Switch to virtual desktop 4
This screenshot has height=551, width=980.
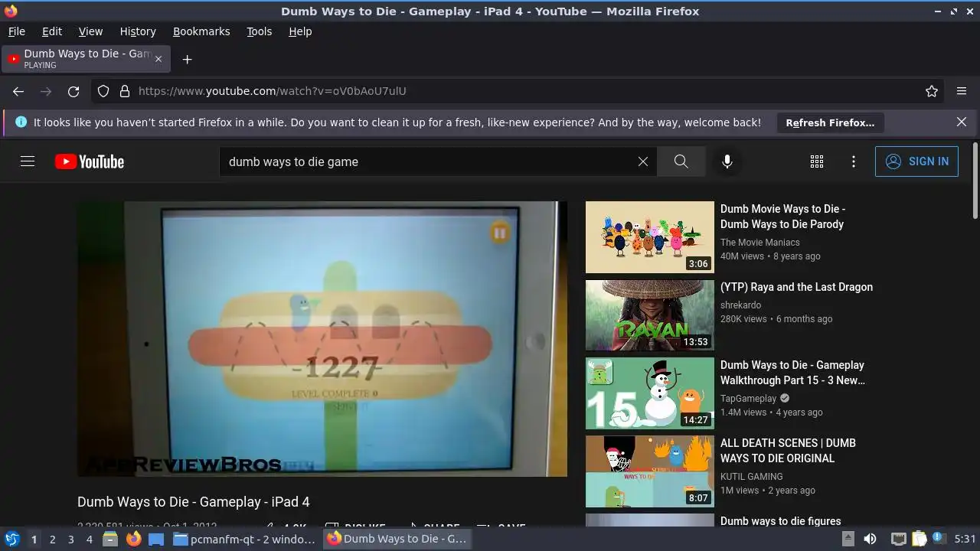click(89, 539)
